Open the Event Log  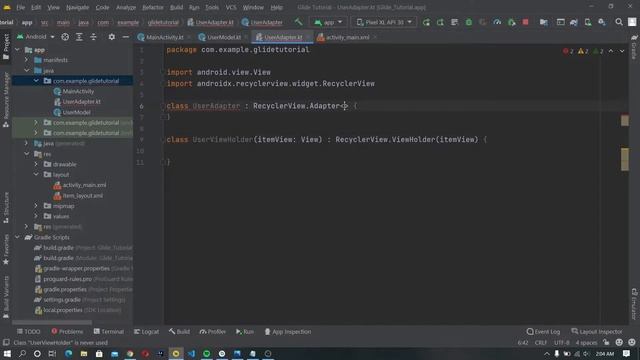click(x=543, y=331)
